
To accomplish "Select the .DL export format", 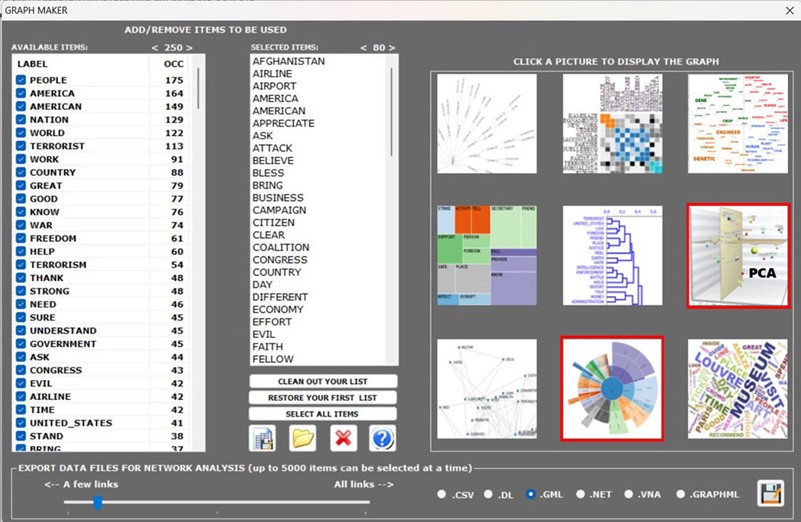I will tap(488, 494).
